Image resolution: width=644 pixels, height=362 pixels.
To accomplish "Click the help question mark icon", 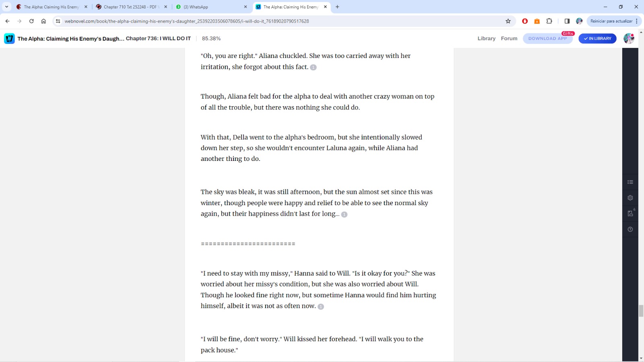I will [x=630, y=229].
